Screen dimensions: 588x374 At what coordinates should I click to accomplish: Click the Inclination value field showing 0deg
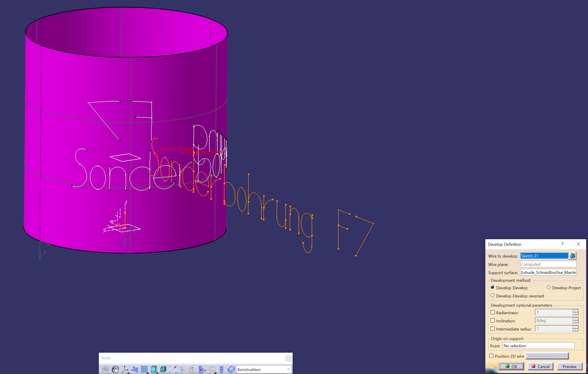[x=553, y=321]
